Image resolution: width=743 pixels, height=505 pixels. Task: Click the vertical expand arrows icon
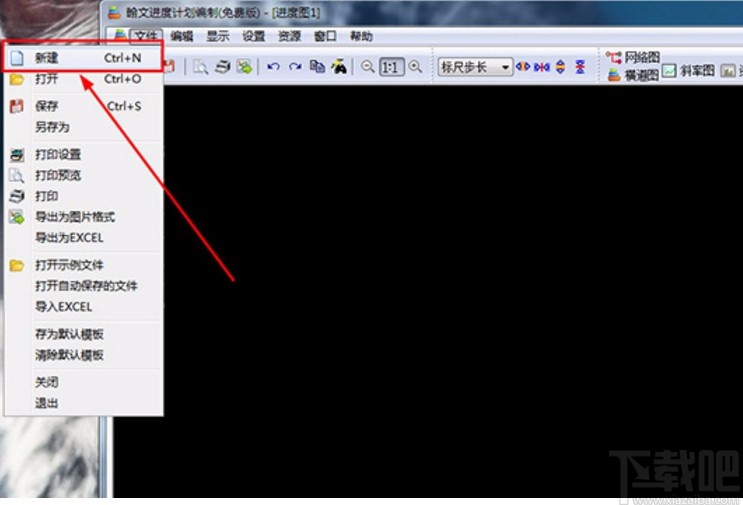560,67
